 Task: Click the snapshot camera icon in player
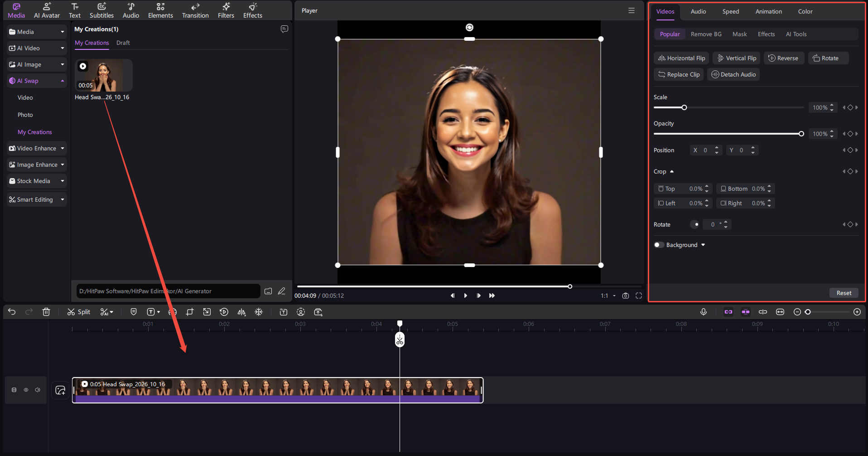[x=626, y=296]
